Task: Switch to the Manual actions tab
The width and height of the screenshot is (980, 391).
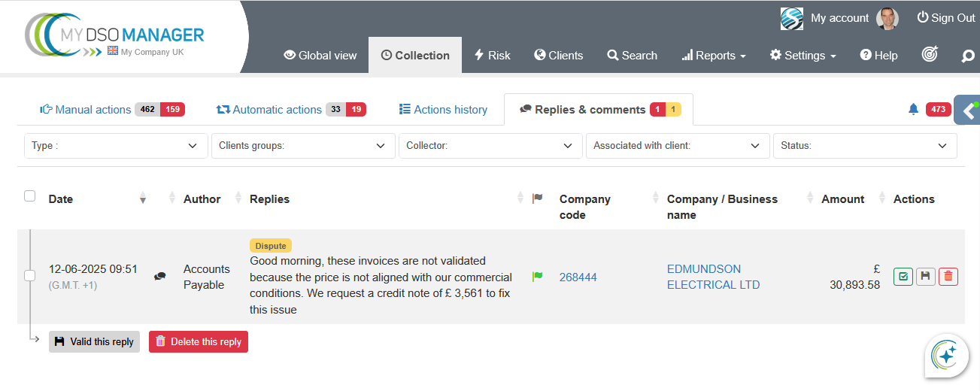Action: tap(86, 110)
